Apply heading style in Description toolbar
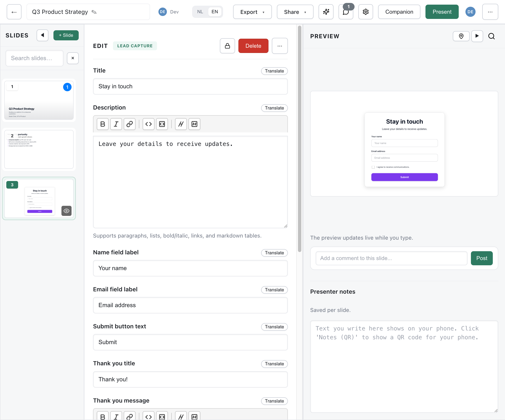This screenshot has height=420, width=505. click(x=181, y=124)
